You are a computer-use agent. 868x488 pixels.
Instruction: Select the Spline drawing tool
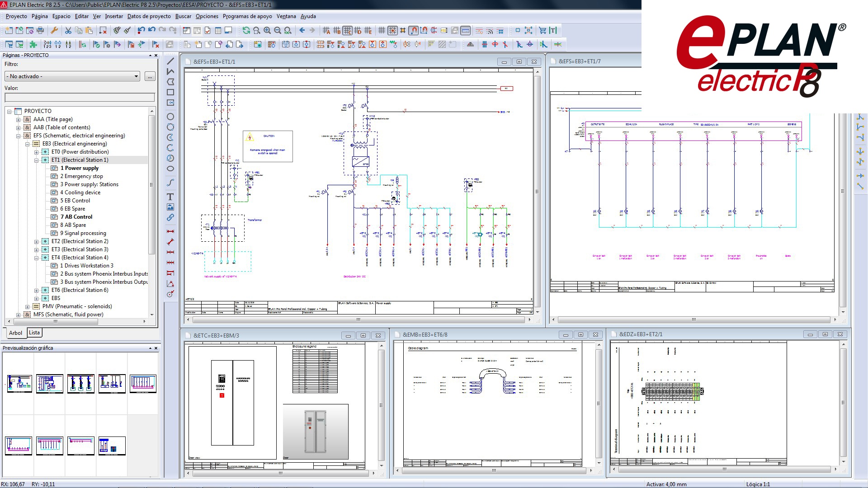(x=170, y=183)
